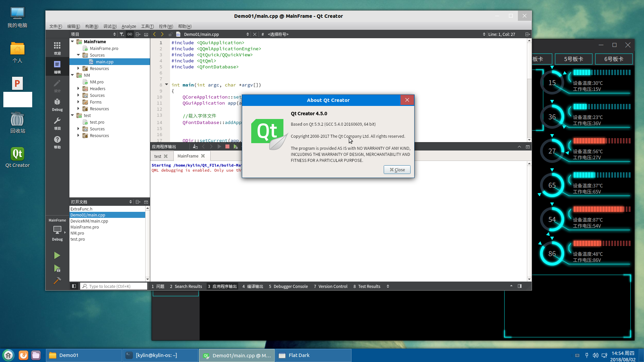Screen dimensions: 644x362
Task: Close the test output tab
Action: tap(166, 156)
